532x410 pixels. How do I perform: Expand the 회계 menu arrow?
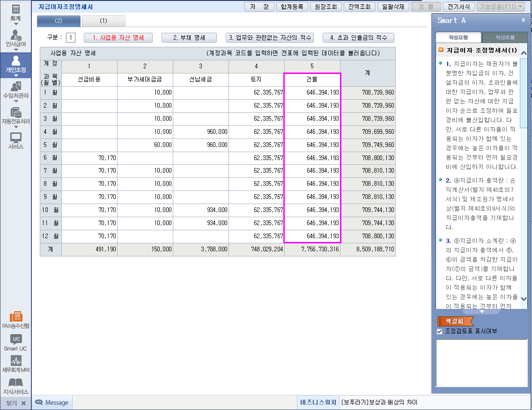tap(15, 24)
